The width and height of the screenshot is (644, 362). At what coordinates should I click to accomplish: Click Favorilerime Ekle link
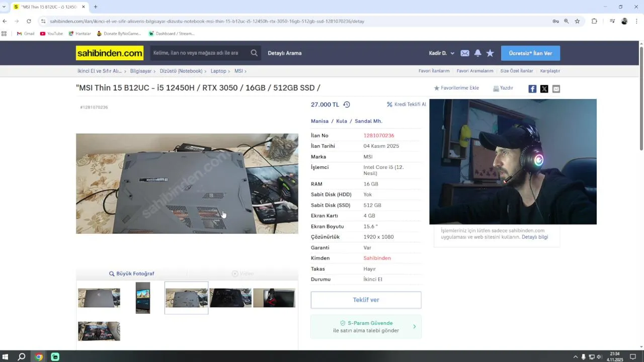pyautogui.click(x=456, y=88)
